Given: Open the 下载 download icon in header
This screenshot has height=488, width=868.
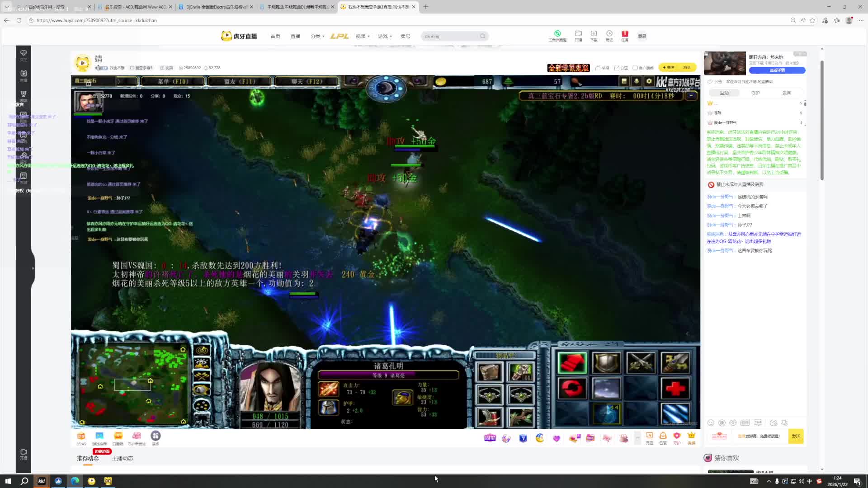Looking at the screenshot, I should coord(594,35).
